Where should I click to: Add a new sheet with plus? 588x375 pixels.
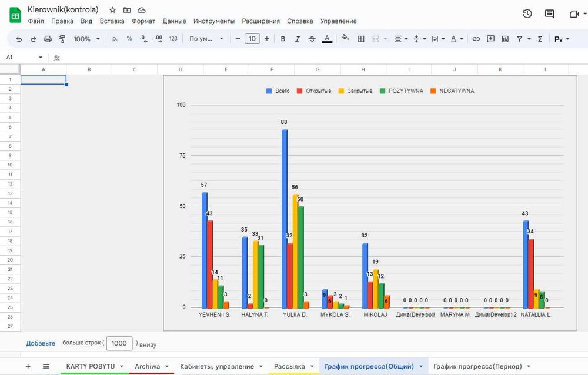pyautogui.click(x=28, y=366)
